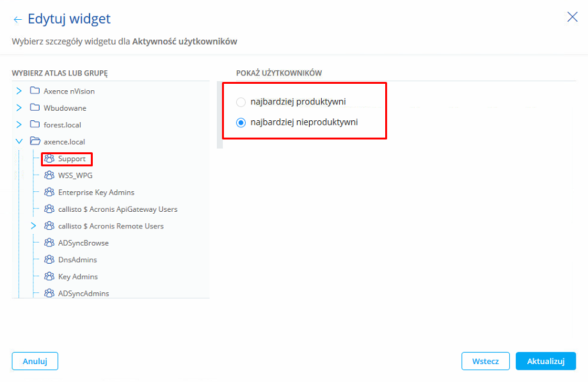The image size is (588, 382).
Task: Click the group icon next to DnsAdmins
Action: click(x=49, y=260)
